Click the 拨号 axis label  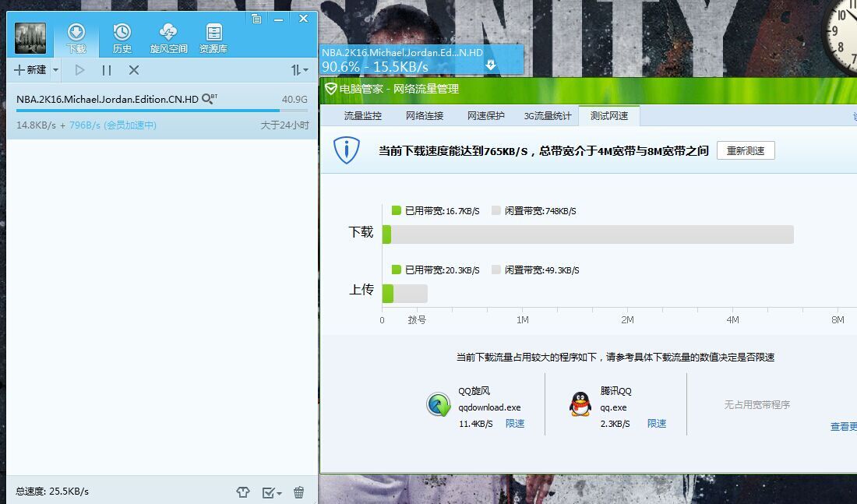point(417,320)
